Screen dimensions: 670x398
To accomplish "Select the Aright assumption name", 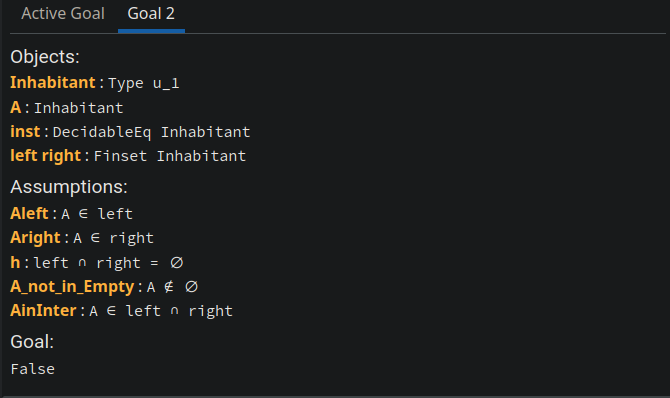I will [x=35, y=238].
